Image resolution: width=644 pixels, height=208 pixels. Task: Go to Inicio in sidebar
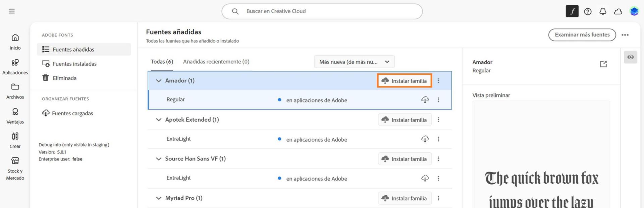point(15,42)
